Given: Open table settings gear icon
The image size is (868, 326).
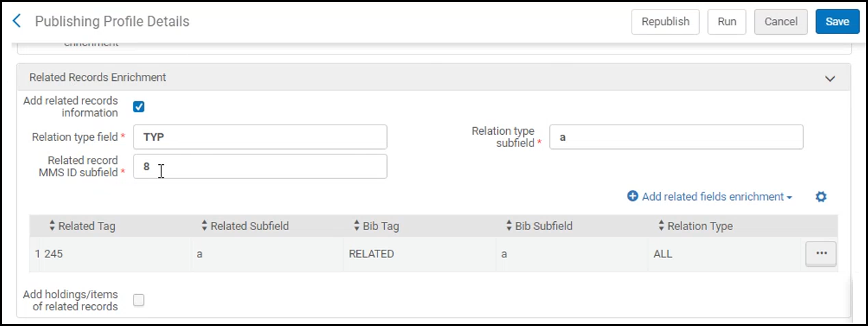Looking at the screenshot, I should pyautogui.click(x=821, y=197).
